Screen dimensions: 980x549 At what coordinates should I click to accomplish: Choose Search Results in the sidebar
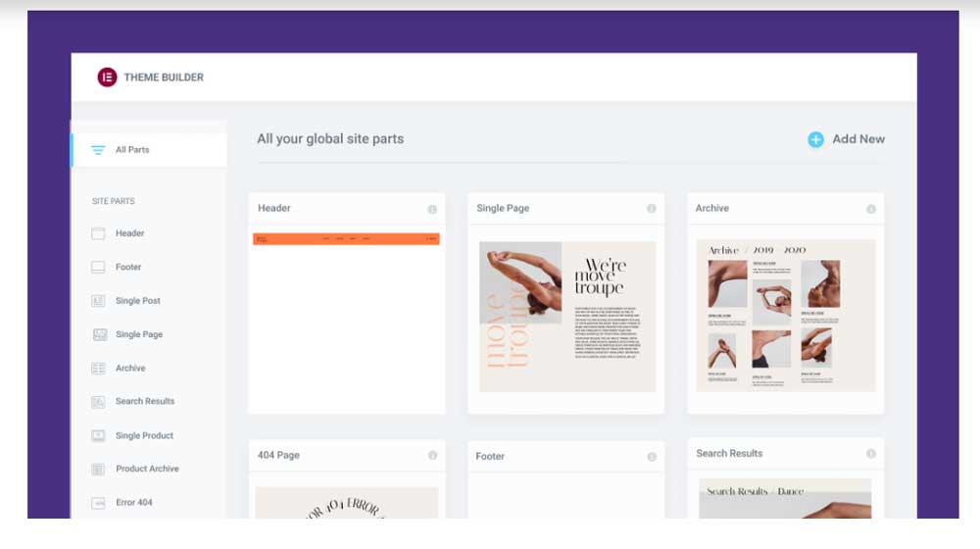[x=144, y=402]
